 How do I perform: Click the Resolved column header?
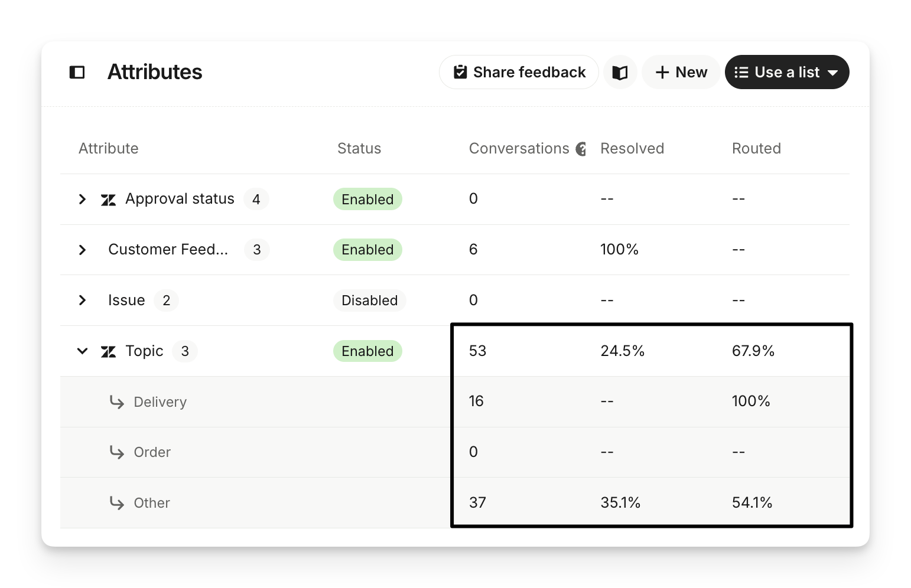pyautogui.click(x=632, y=149)
